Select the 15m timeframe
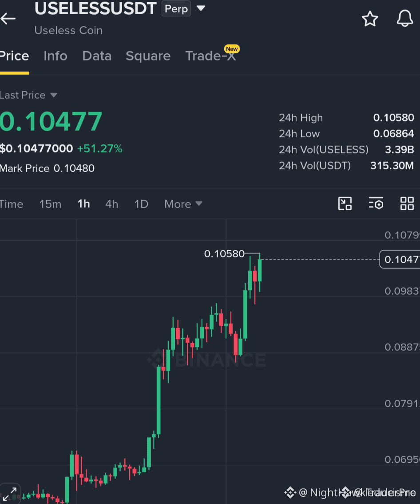This screenshot has height=504, width=420. [51, 204]
